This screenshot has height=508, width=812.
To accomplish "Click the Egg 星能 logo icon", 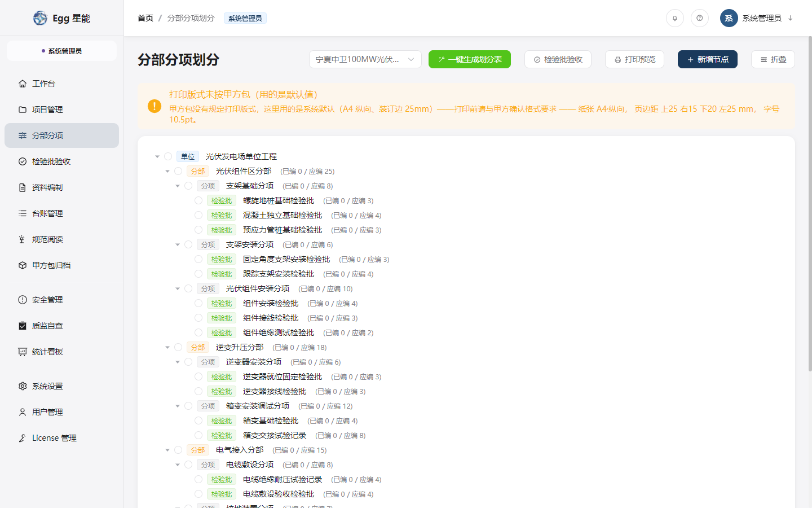I will 40,18.
